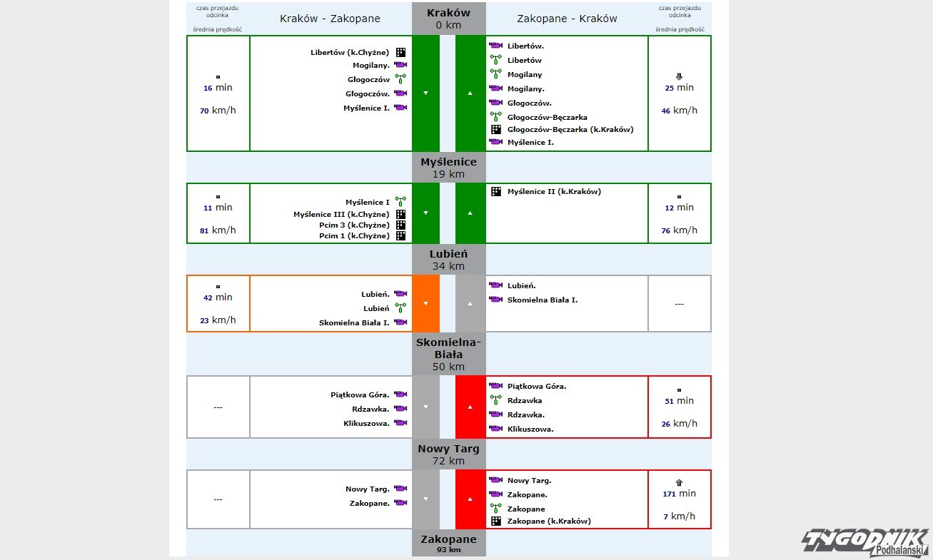Click the grid icon beside Myślenice II (k.Kraków)
Image resolution: width=933 pixels, height=560 pixels.
coord(495,191)
